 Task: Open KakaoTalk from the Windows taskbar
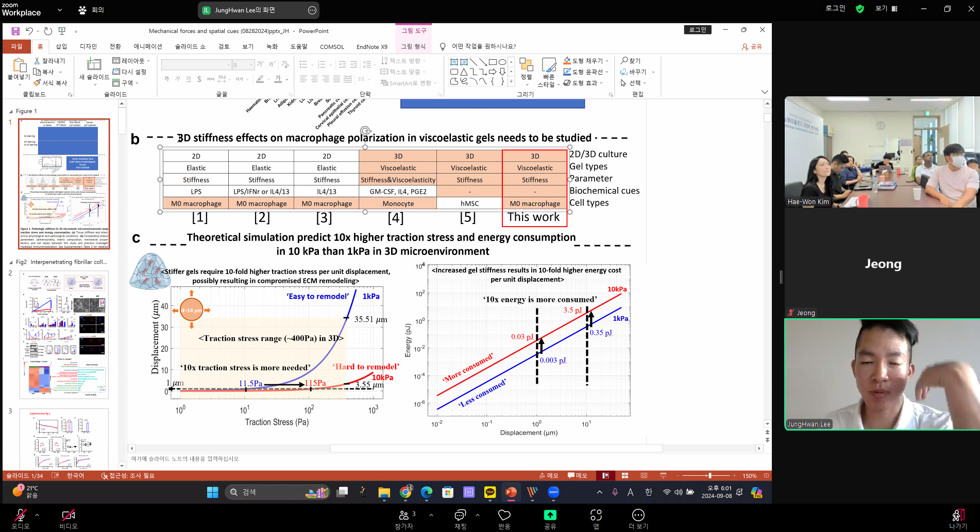(x=490, y=492)
